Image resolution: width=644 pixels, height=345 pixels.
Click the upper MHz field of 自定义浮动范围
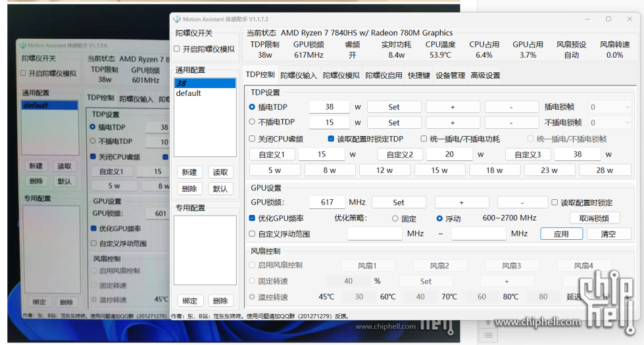[478, 233]
